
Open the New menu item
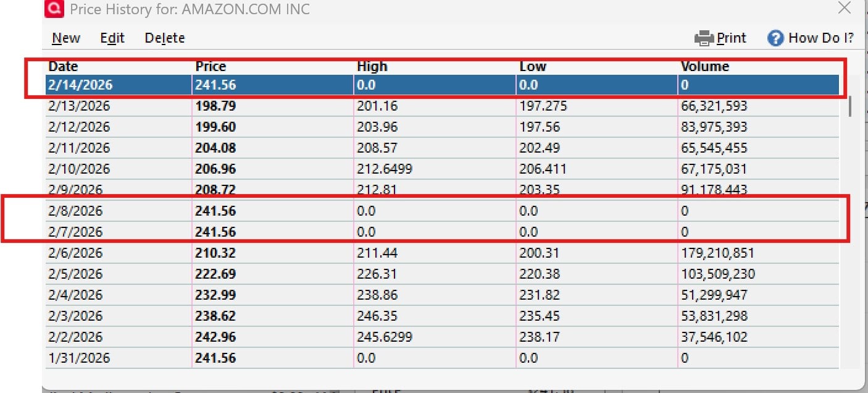[66, 38]
